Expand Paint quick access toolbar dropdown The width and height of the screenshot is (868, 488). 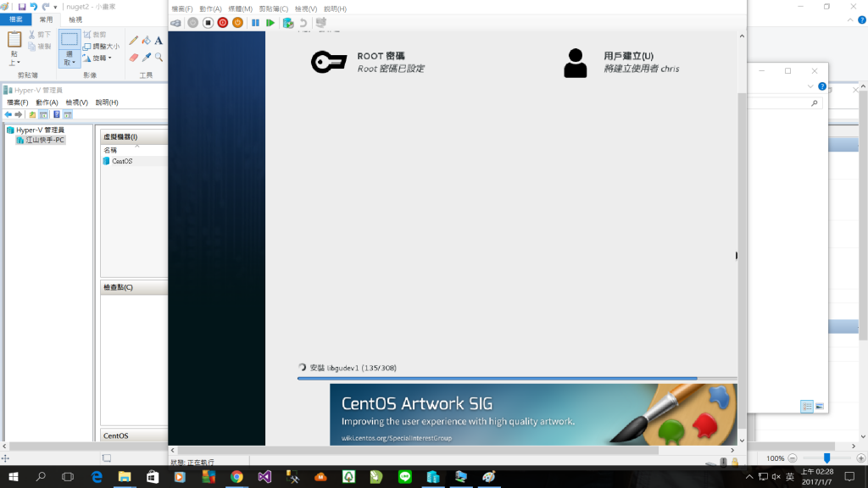click(55, 7)
